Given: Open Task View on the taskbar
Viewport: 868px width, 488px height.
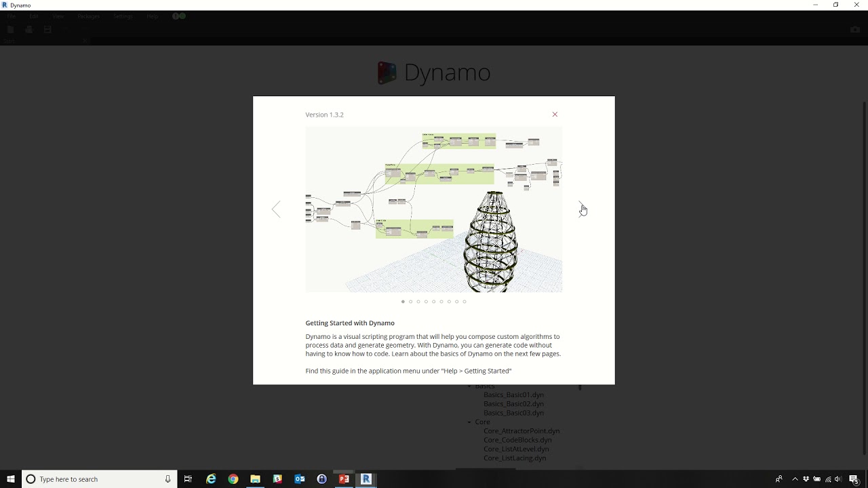Looking at the screenshot, I should [x=189, y=479].
